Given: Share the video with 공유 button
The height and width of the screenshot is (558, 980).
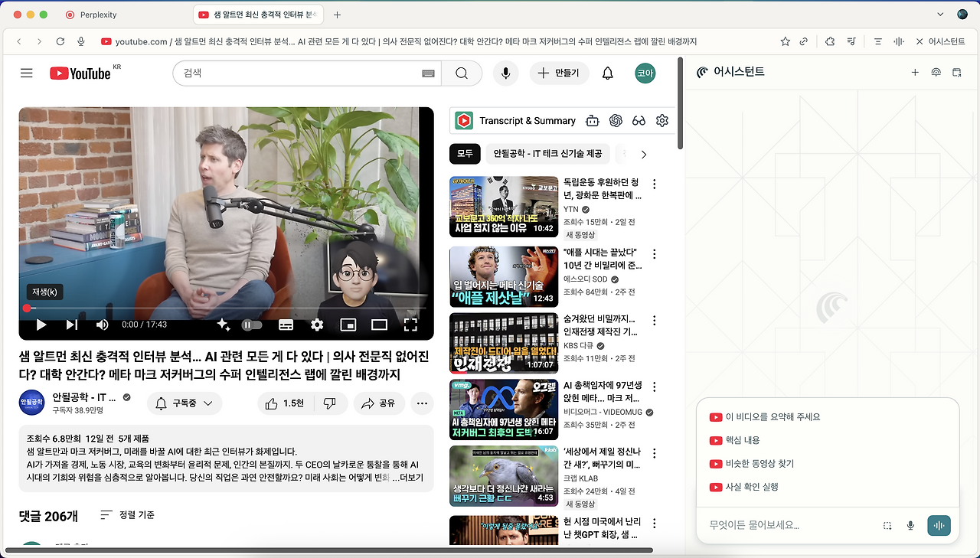Looking at the screenshot, I should click(x=378, y=403).
